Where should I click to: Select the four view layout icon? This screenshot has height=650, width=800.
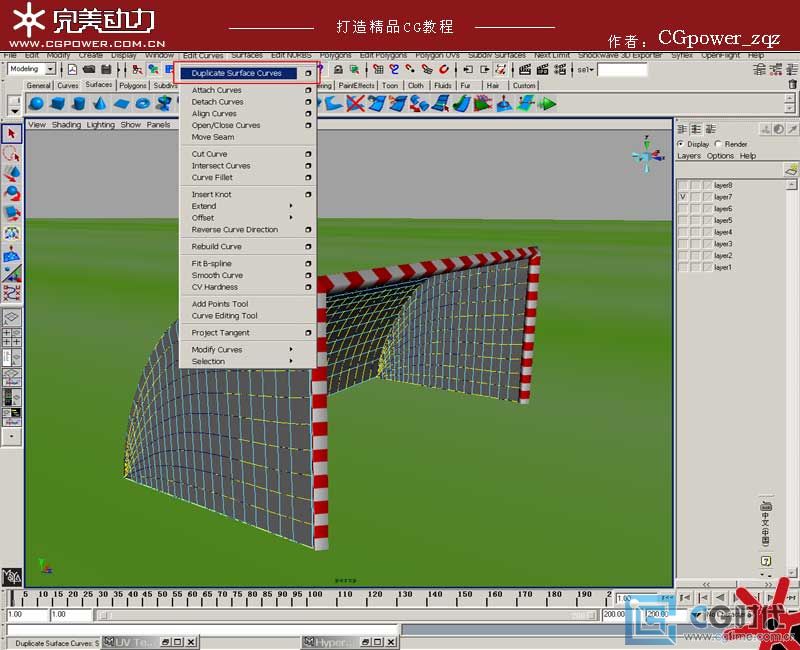tap(11, 337)
